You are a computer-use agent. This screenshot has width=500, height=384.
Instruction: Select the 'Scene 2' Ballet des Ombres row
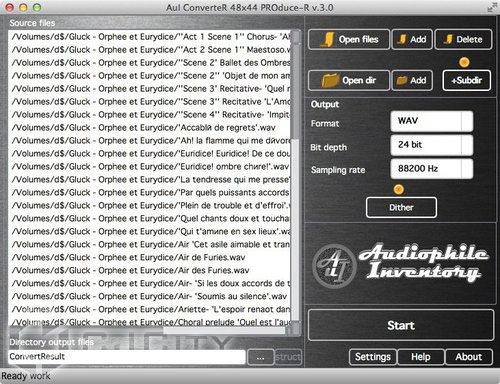click(x=149, y=63)
